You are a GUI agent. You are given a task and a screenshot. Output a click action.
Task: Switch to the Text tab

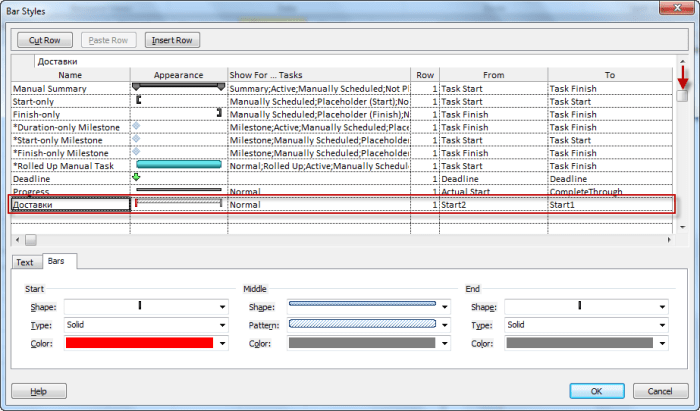(x=25, y=262)
